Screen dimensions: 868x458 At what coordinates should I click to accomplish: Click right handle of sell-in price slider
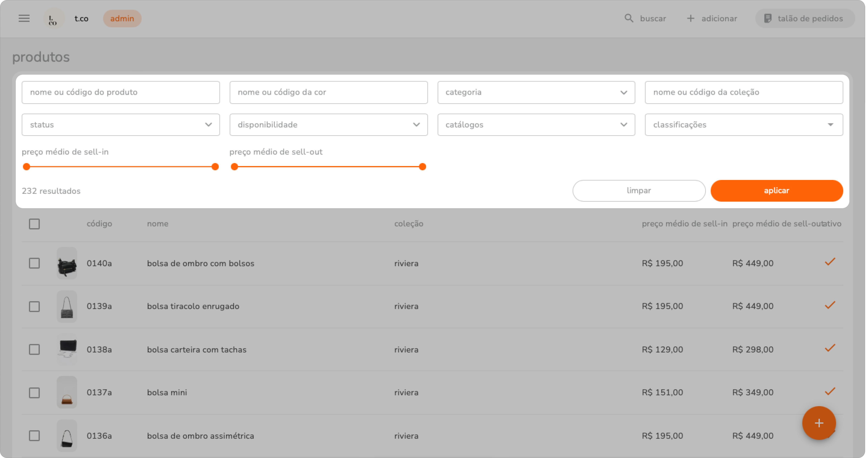(x=215, y=167)
